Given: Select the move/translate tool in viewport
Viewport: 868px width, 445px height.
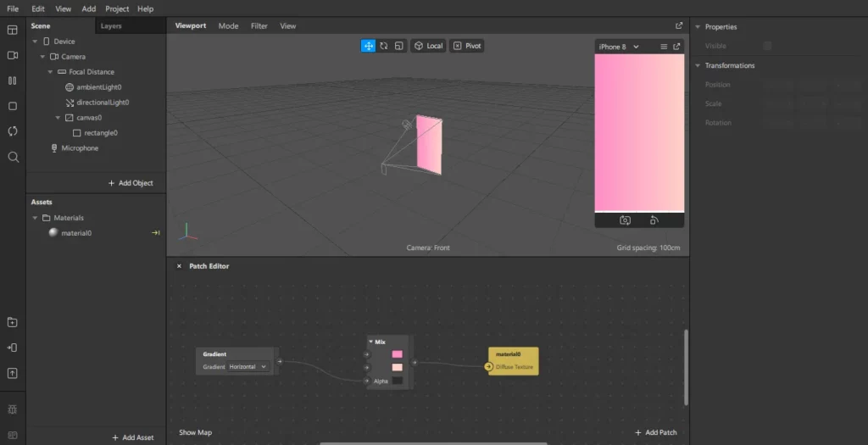Looking at the screenshot, I should tap(368, 46).
